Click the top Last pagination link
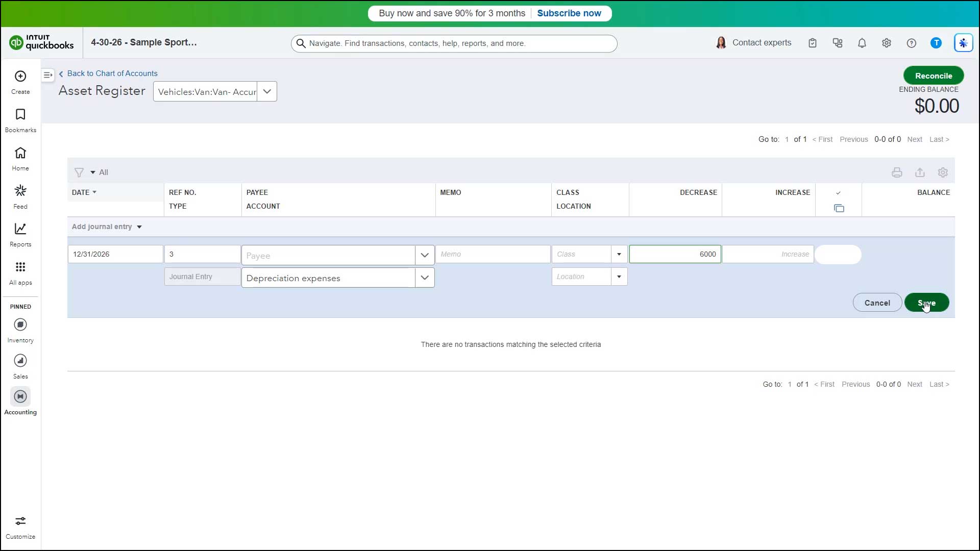980x551 pixels. click(x=939, y=139)
